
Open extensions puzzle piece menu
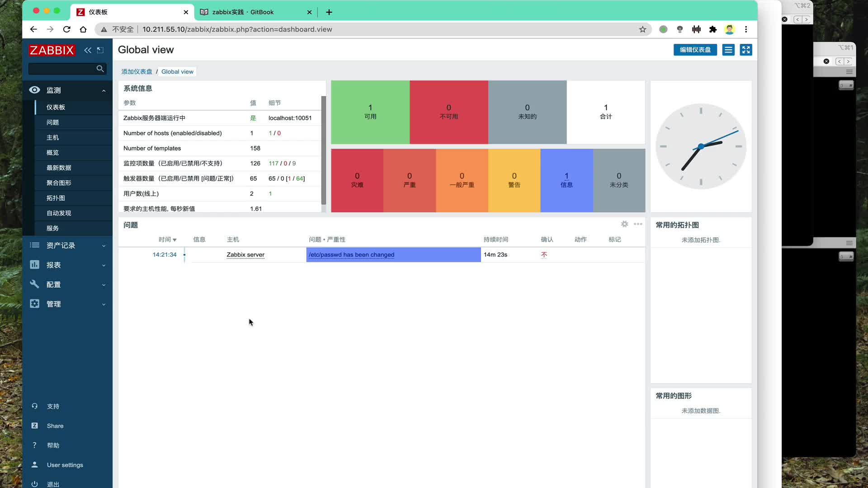click(x=713, y=29)
